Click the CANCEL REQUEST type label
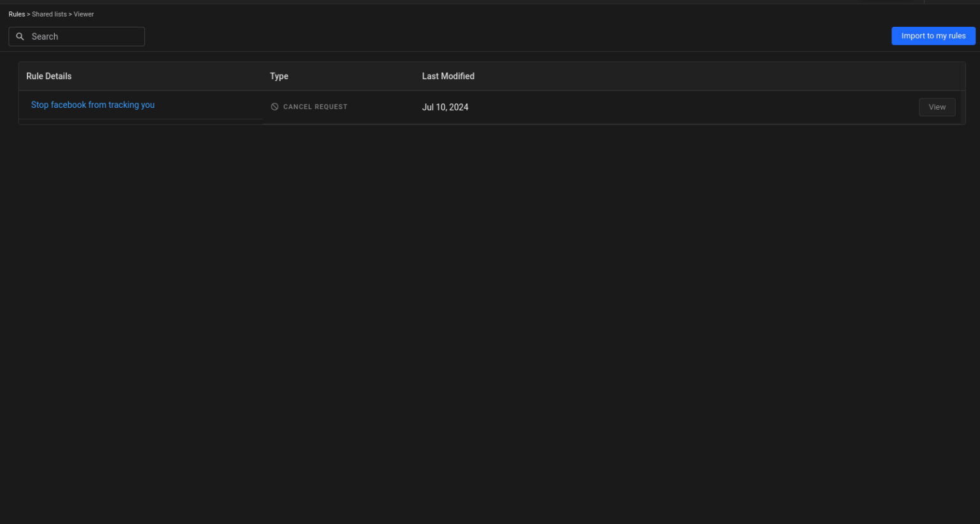 coord(315,107)
